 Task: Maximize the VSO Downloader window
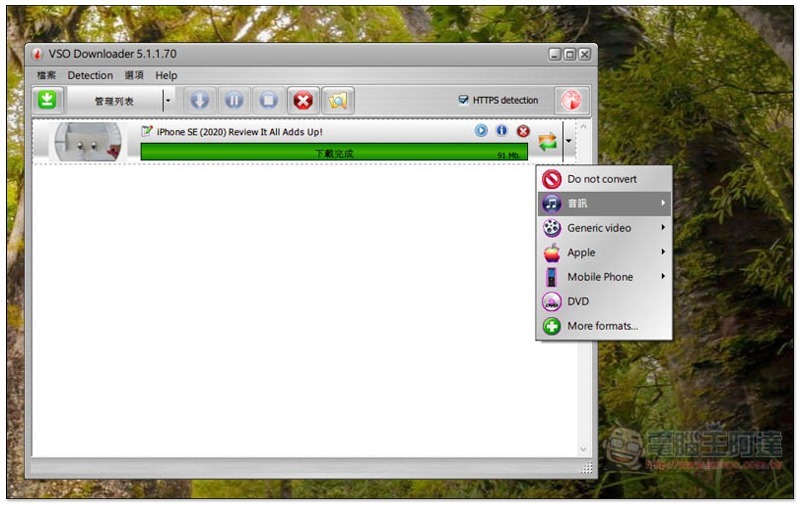[x=570, y=54]
